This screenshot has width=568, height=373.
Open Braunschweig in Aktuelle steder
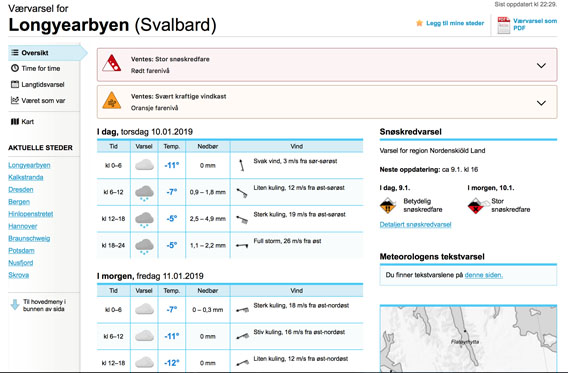click(x=29, y=238)
